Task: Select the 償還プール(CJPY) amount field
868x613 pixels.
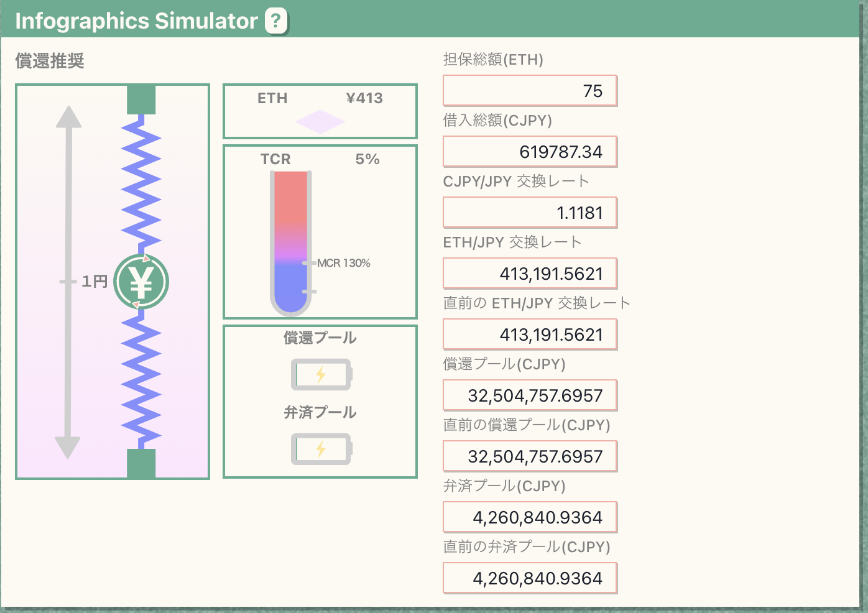Action: [x=529, y=395]
